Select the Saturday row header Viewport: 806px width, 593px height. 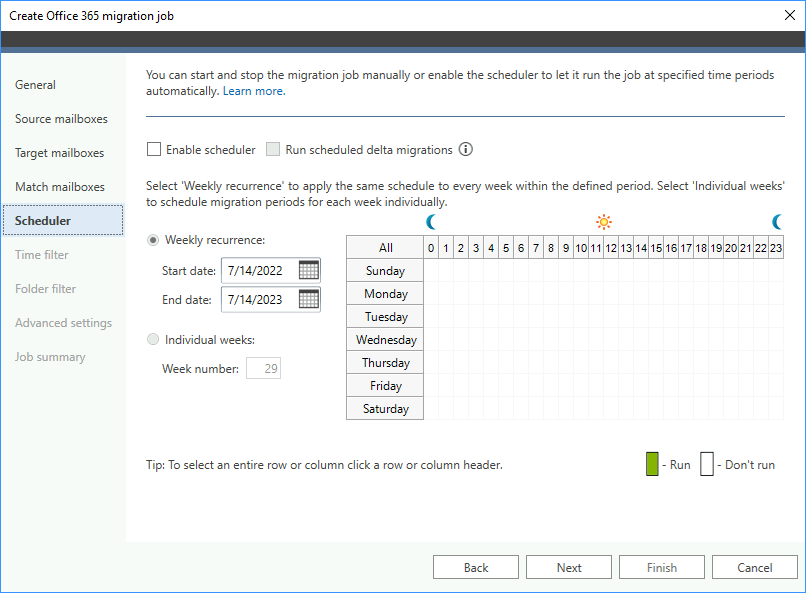tap(385, 409)
